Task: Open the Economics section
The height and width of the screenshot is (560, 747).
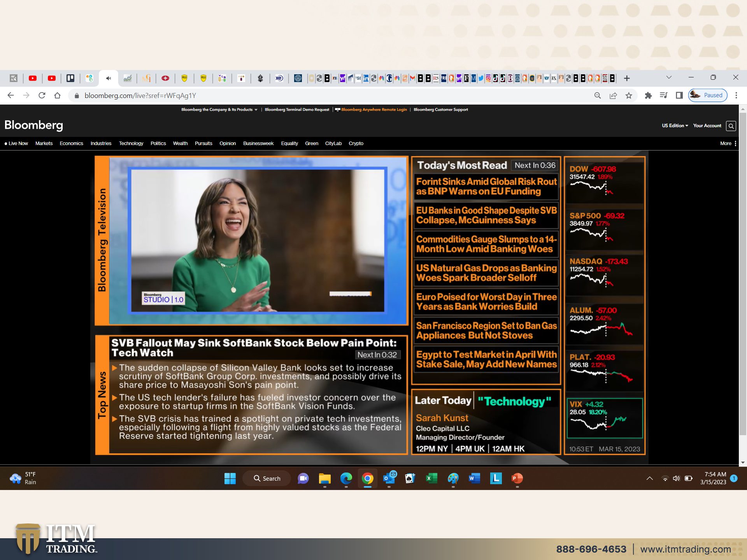Action: (72, 143)
